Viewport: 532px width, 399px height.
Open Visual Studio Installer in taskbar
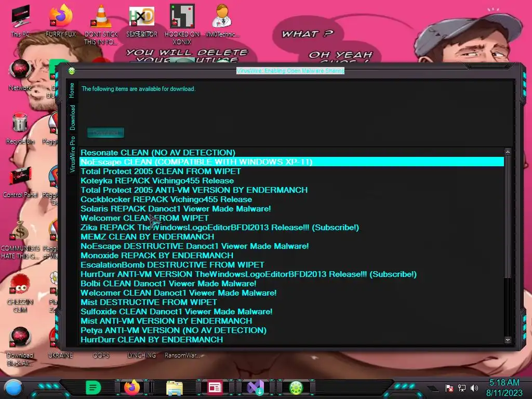click(x=256, y=388)
